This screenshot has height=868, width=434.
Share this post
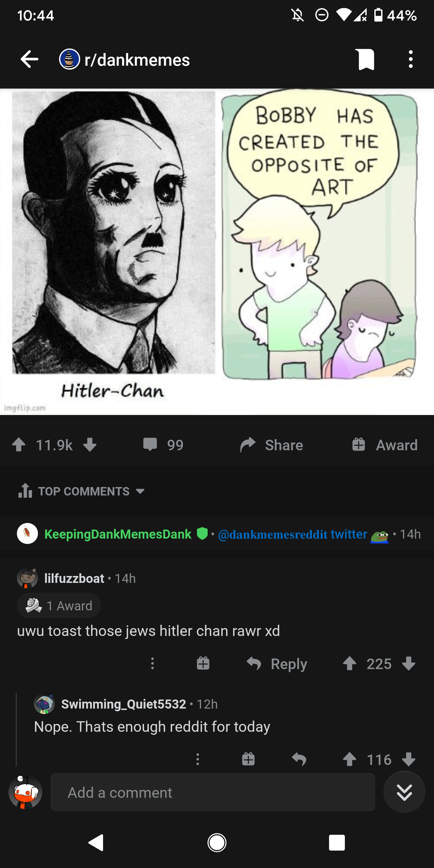click(x=272, y=445)
